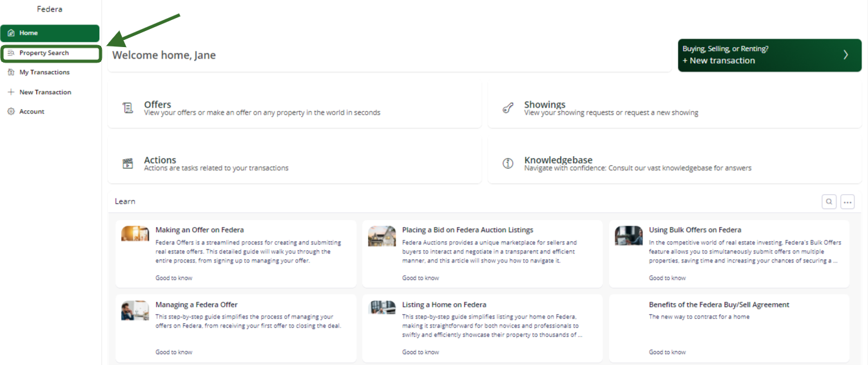This screenshot has height=365, width=868.
Task: Go to My Transactions
Action: point(50,72)
